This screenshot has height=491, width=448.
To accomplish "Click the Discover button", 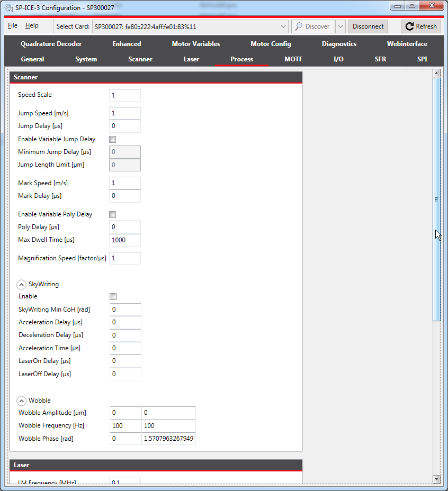I will pyautogui.click(x=313, y=26).
